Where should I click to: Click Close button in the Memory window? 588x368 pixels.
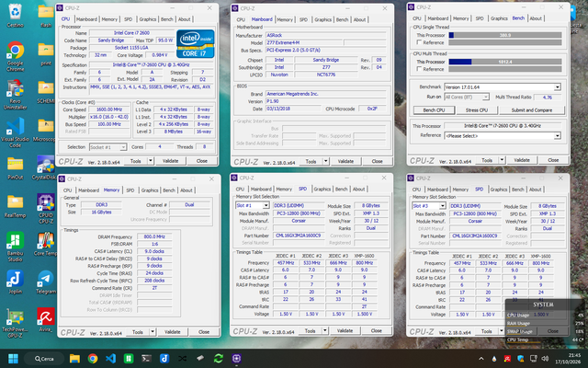point(204,332)
